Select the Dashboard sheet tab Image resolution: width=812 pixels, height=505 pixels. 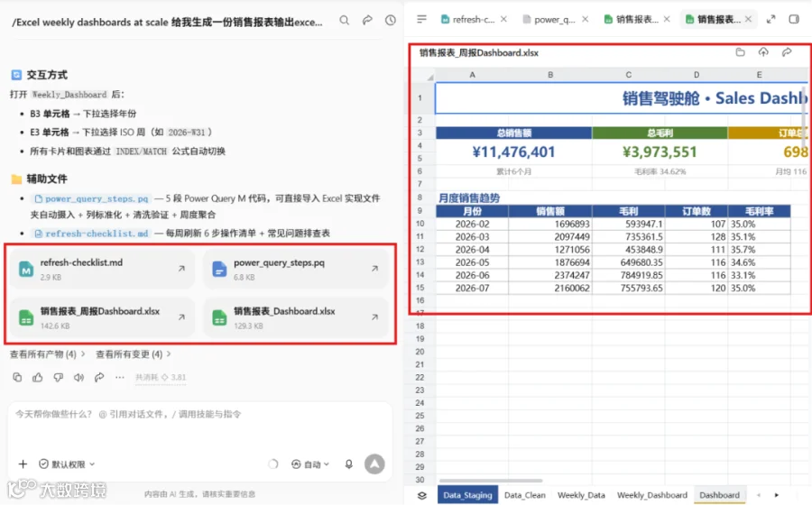click(719, 495)
